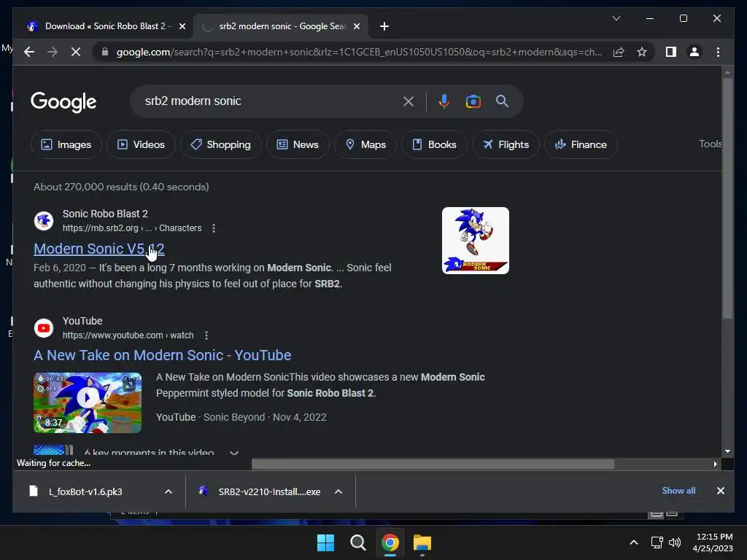Open Chrome's three-dot menu
The image size is (747, 560).
(718, 52)
